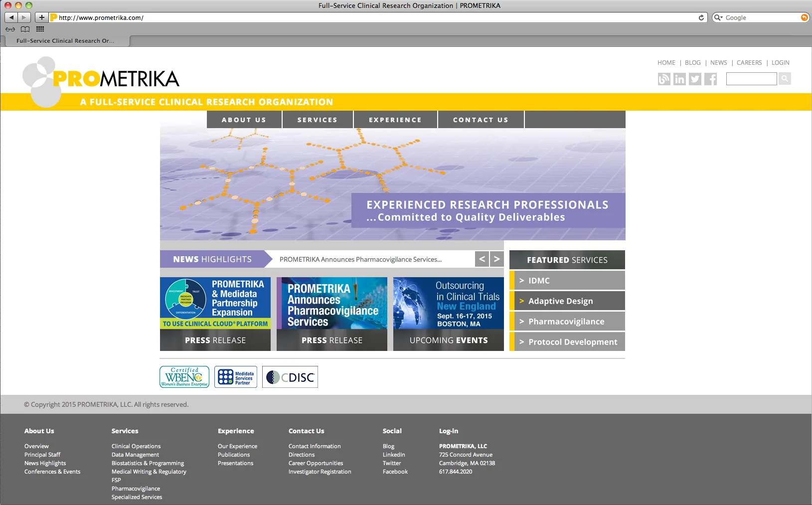The height and width of the screenshot is (505, 812).
Task: Open the Twitter icon in the header
Action: coord(695,79)
